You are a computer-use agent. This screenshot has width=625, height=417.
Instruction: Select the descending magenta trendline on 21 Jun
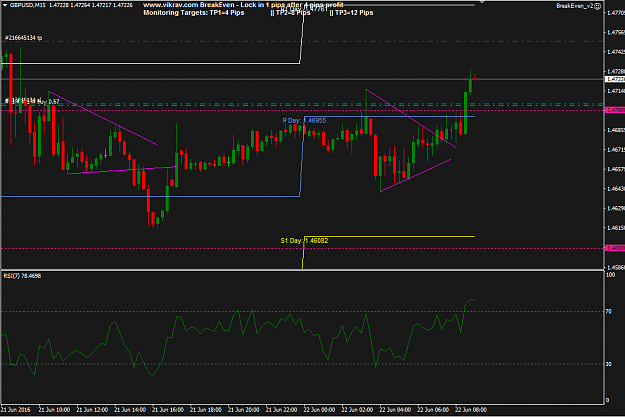(103, 118)
